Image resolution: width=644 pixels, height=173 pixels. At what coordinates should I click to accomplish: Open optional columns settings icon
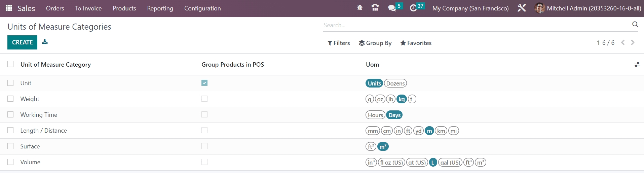click(x=637, y=65)
